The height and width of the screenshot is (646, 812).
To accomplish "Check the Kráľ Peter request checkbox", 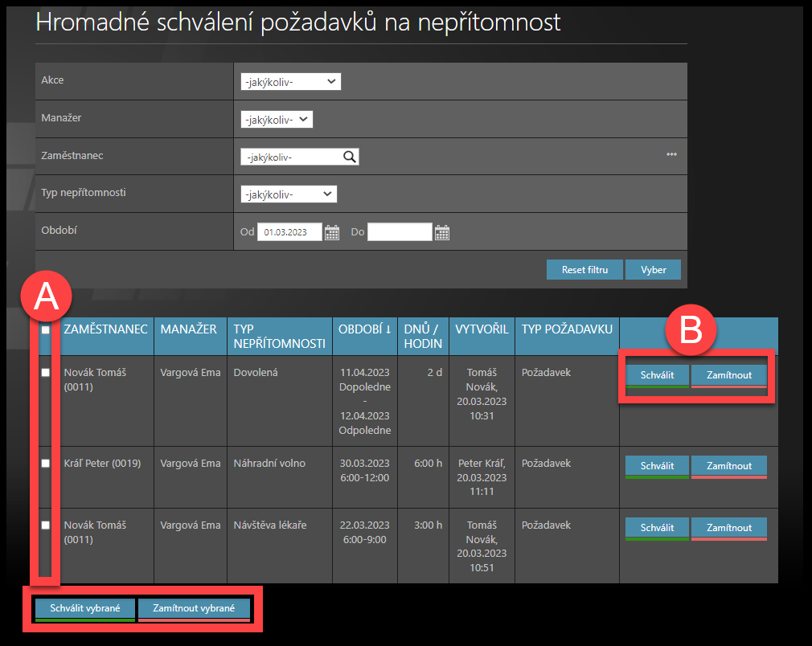I will pyautogui.click(x=46, y=464).
